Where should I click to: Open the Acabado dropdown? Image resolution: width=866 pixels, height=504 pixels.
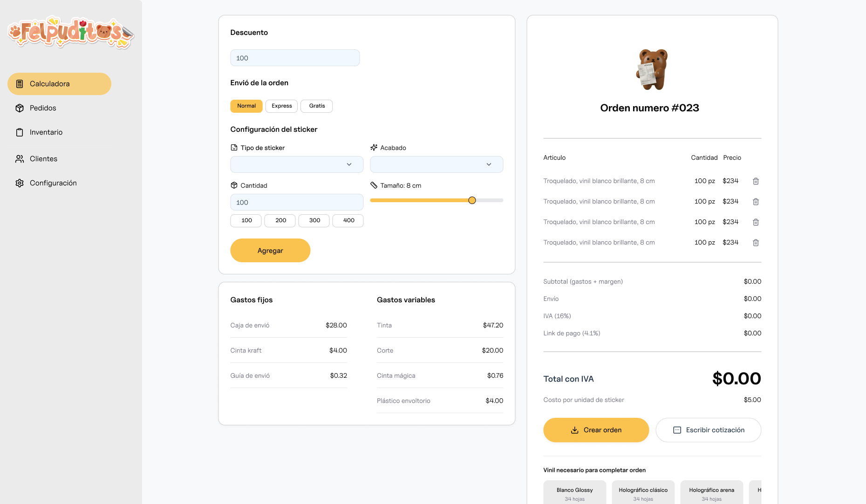click(436, 164)
